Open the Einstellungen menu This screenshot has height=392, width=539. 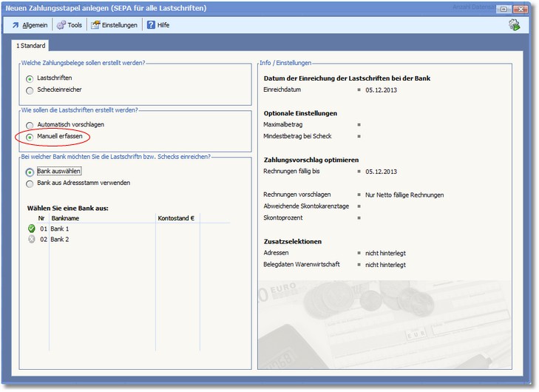(x=115, y=25)
